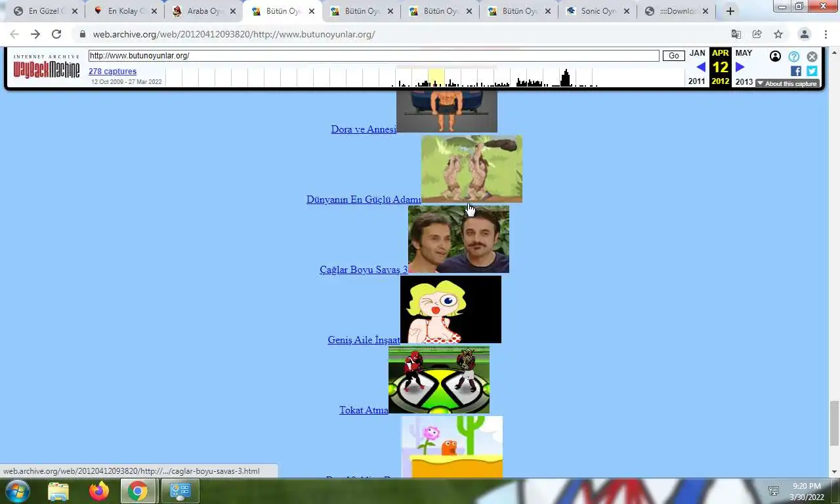
Task: Click the Chrome address bar
Action: coord(407,34)
